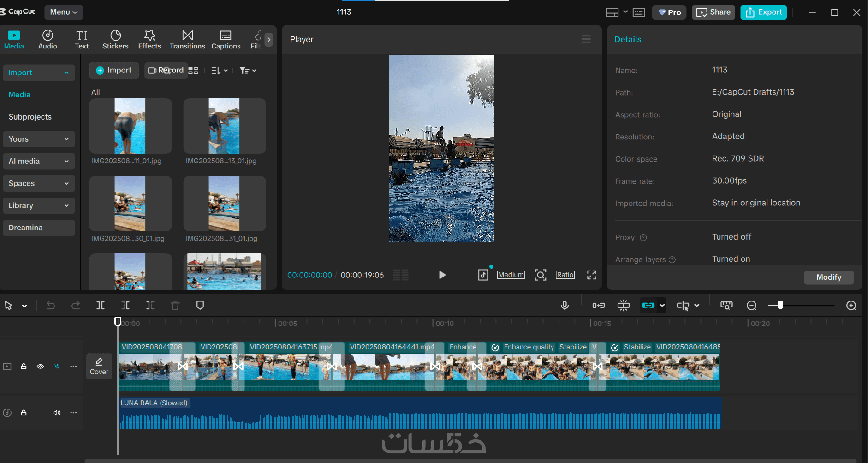Open the Captions tab

[226, 40]
